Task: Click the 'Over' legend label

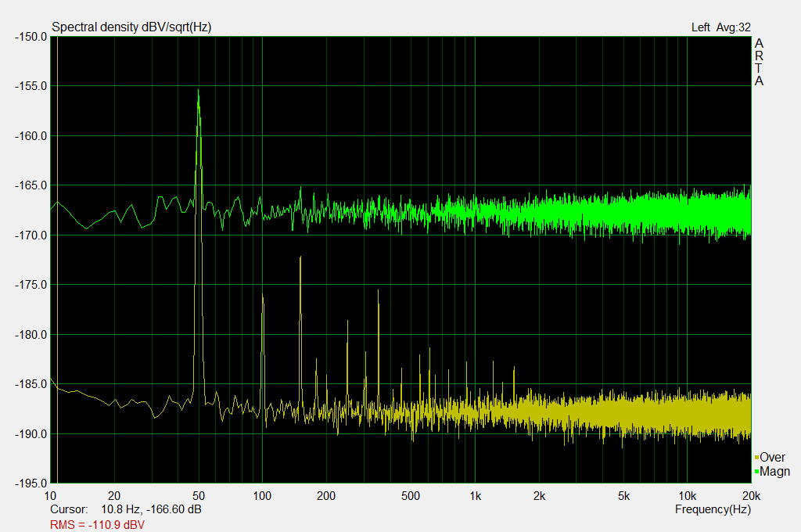Action: pos(772,457)
